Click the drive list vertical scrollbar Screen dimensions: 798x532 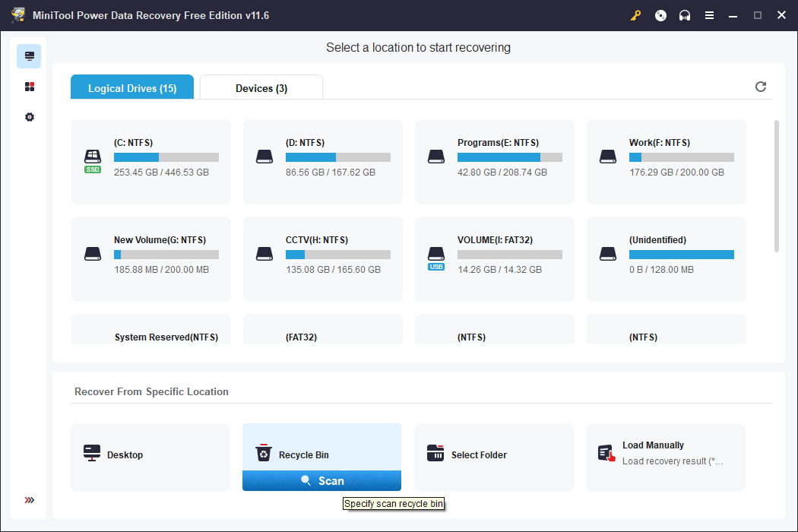coord(777,185)
